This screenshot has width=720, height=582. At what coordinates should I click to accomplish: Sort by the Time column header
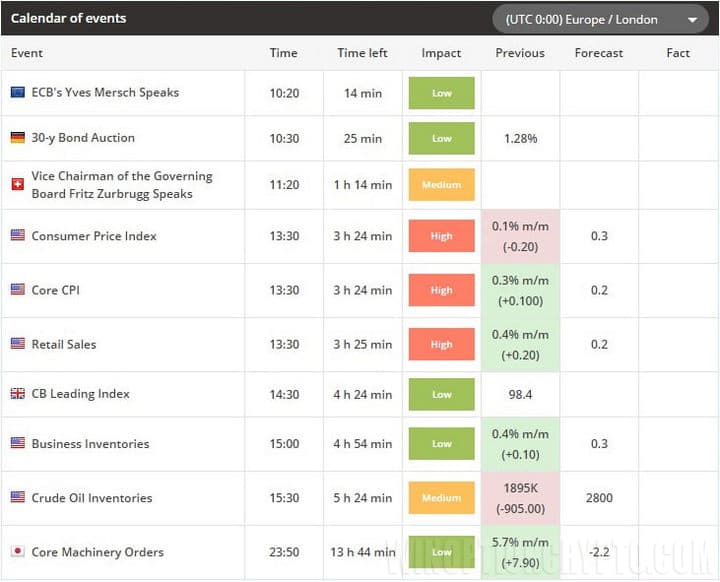point(283,53)
